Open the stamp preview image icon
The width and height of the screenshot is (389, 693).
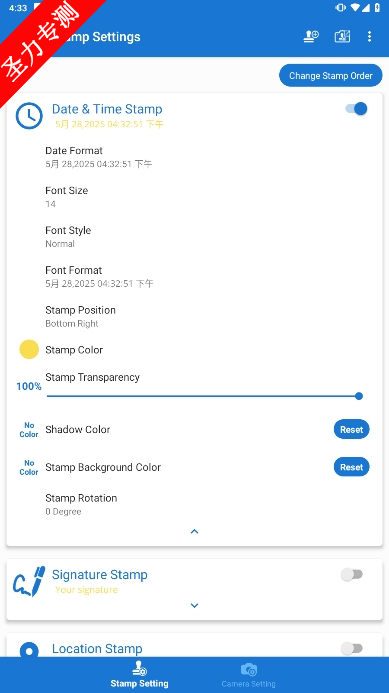pos(342,36)
